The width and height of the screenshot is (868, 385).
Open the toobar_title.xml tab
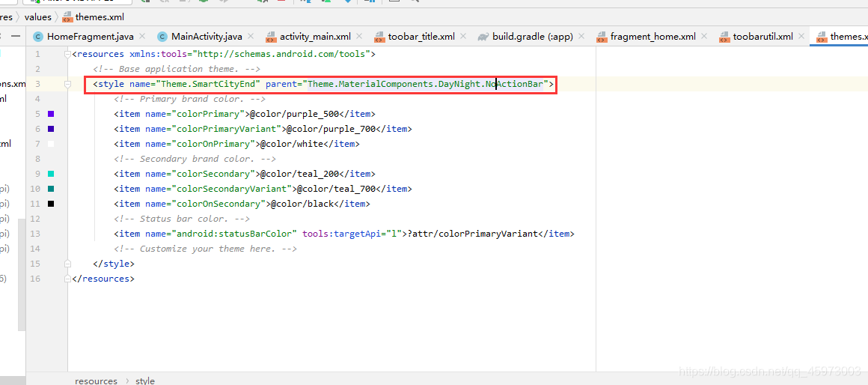click(x=421, y=37)
